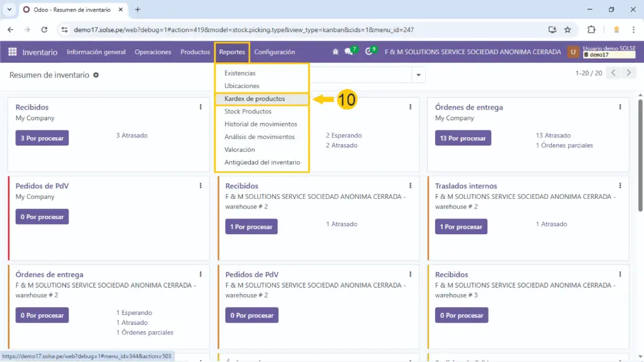Choose Existencias in the Reportes menu

pos(240,73)
